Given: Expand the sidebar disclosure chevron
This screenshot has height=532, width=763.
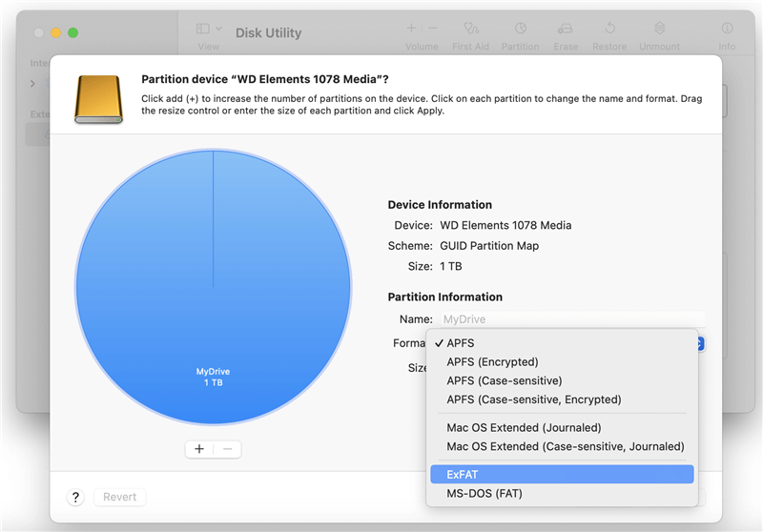Looking at the screenshot, I should (x=32, y=84).
